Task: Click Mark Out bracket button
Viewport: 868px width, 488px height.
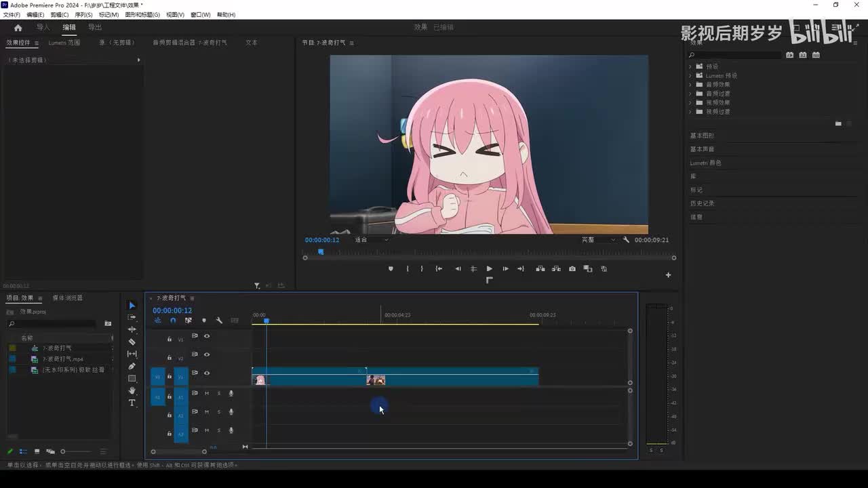Action: (422, 269)
